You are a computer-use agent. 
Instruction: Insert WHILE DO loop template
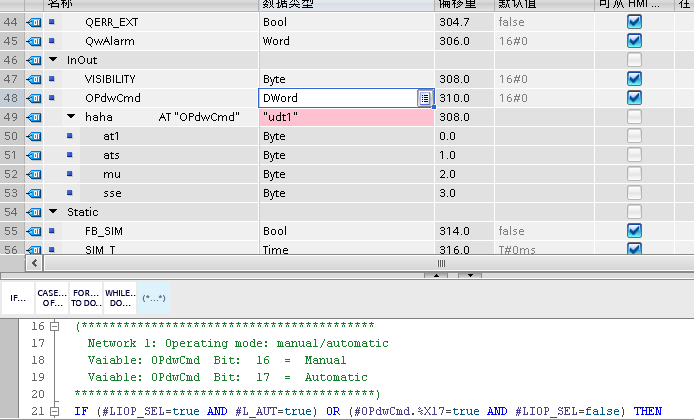(120, 298)
